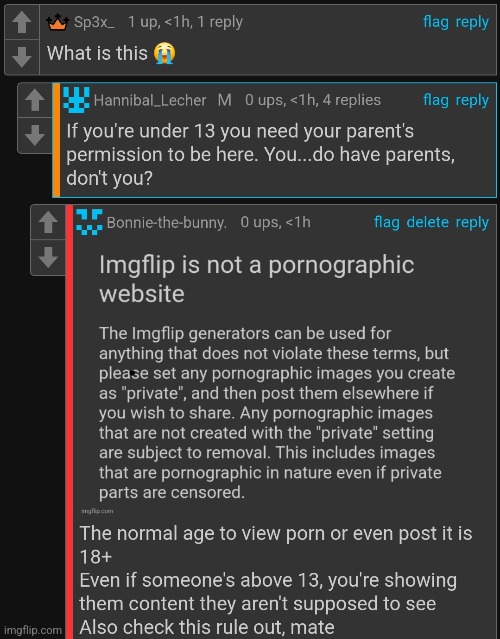Upvote Bonnie-the-bunny's comment

tap(48, 223)
